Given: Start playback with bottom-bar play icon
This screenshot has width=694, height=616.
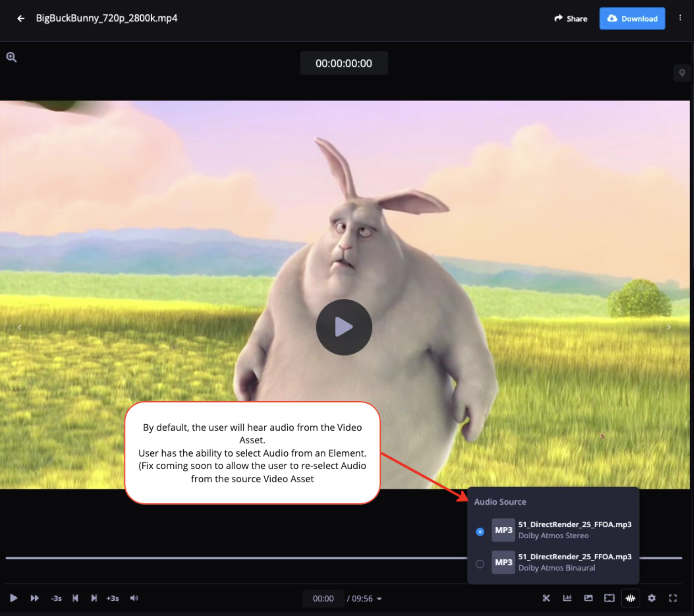Looking at the screenshot, I should 13,598.
